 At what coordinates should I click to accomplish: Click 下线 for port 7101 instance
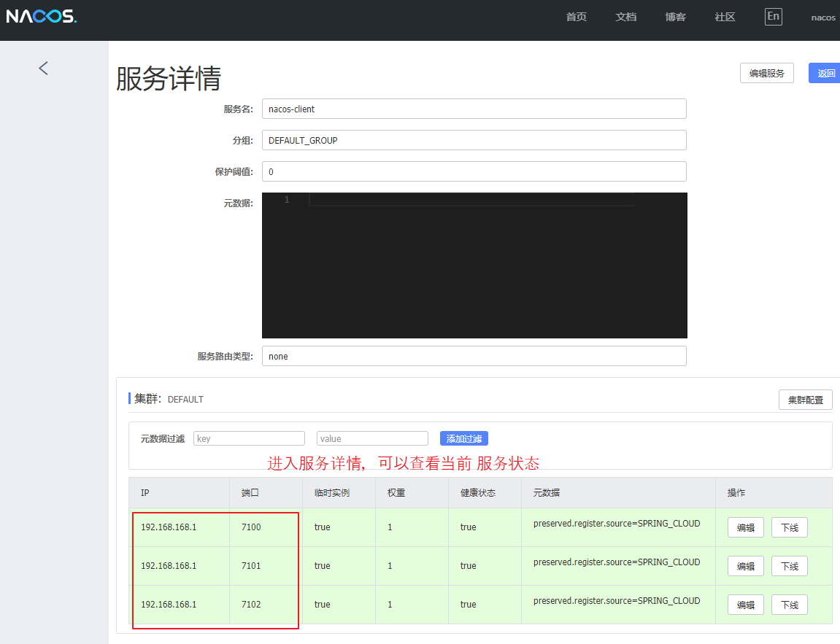pos(790,566)
